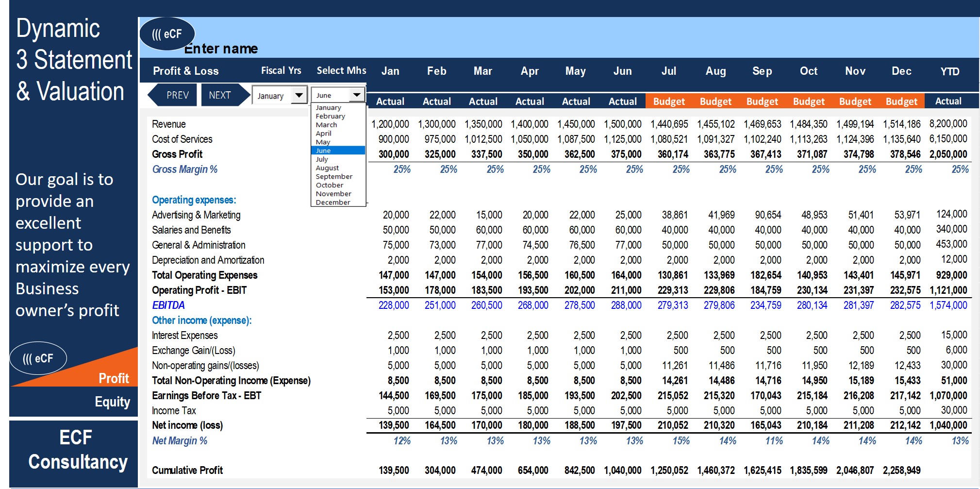The image size is (980, 489).
Task: Click the Total Operating Expenses row label
Action: click(204, 275)
